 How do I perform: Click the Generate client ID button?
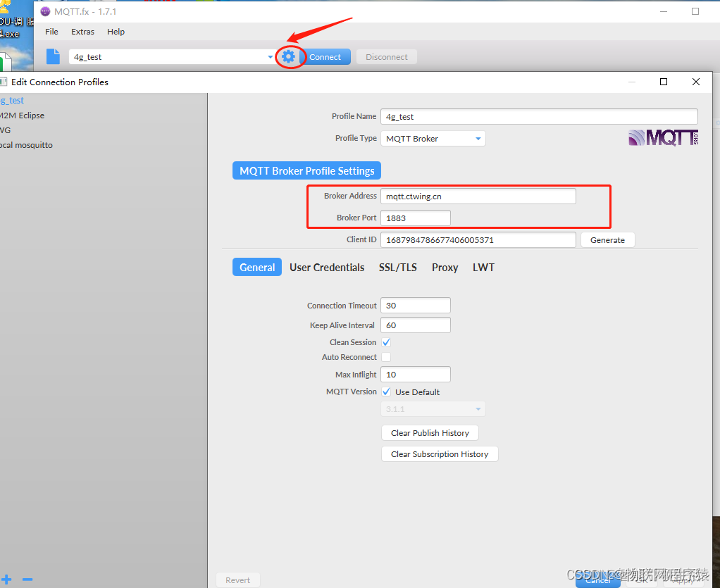(607, 240)
